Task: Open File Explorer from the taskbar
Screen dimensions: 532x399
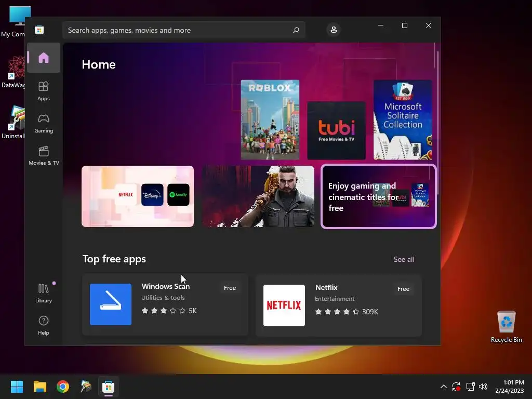Action: [x=39, y=387]
